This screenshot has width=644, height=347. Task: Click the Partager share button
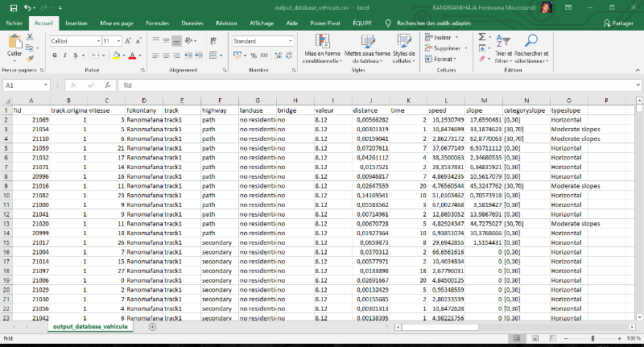point(618,24)
